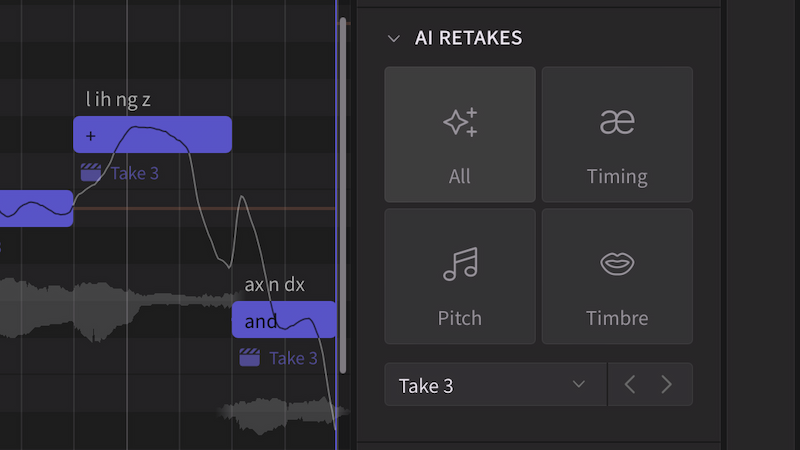
Task: Go to the next take arrow
Action: (667, 385)
